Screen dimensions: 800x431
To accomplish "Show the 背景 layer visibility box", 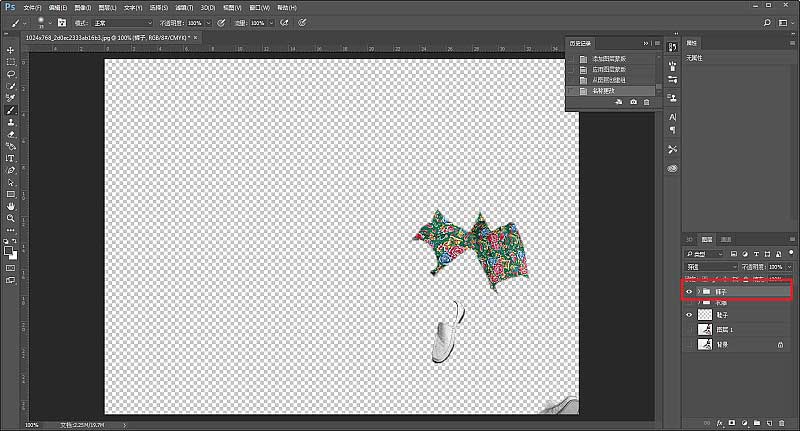I will click(x=689, y=344).
